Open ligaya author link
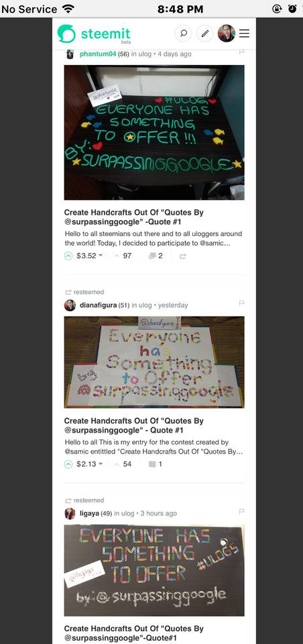This screenshot has height=644, width=303. pos(89,513)
